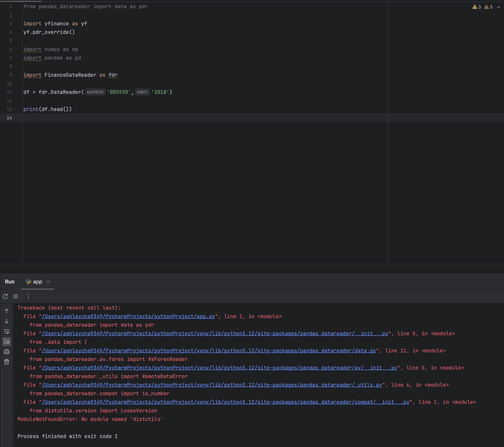504x447 pixels.
Task: Click 'from distutils.version import LooseVersion' in console
Action: click(93, 411)
